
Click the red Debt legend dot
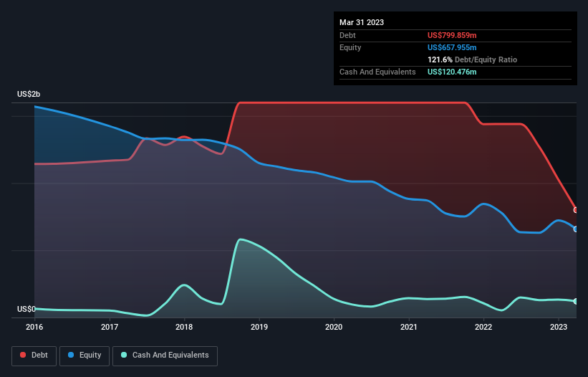23,355
